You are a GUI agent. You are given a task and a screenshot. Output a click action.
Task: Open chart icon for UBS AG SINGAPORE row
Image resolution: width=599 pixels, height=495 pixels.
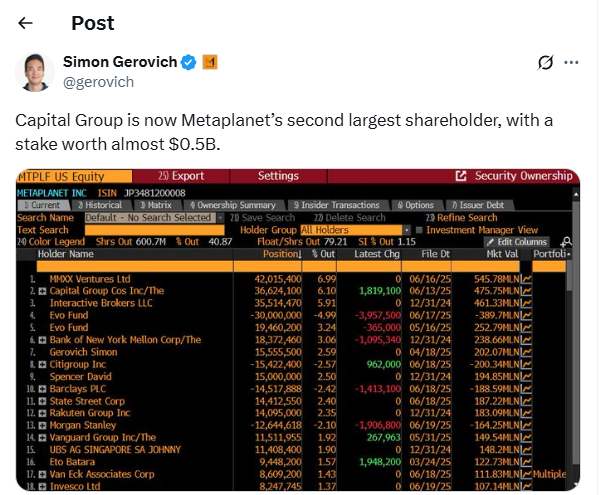[526, 450]
